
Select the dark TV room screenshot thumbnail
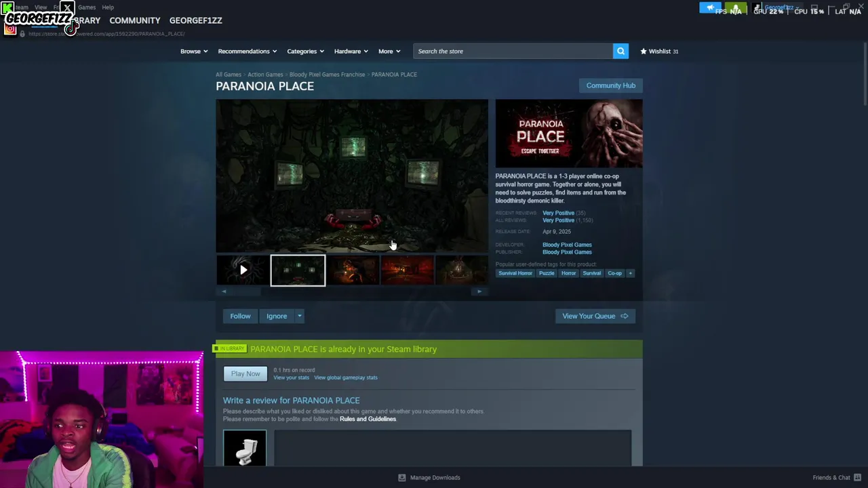point(298,270)
